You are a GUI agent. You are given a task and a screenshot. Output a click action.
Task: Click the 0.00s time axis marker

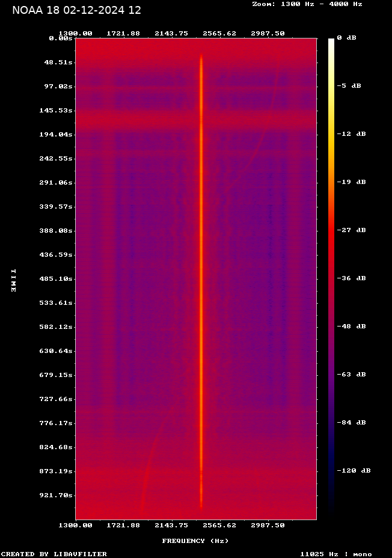(x=60, y=38)
